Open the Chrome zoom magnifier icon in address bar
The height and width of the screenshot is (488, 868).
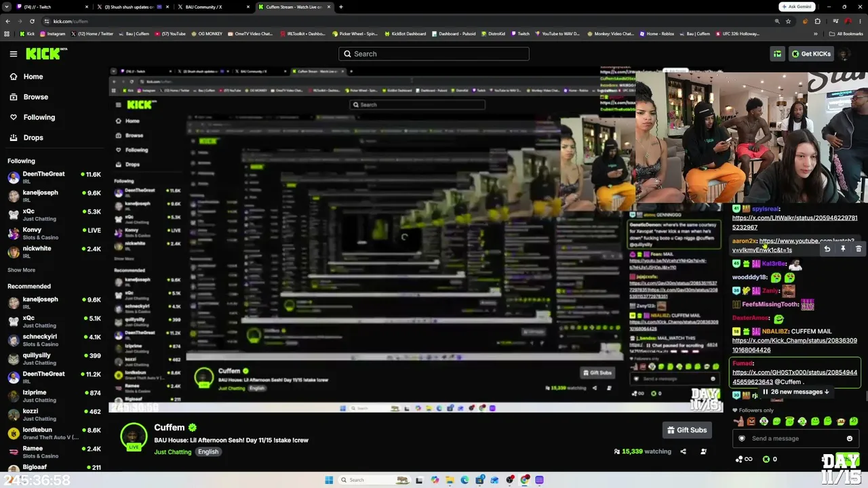click(777, 21)
